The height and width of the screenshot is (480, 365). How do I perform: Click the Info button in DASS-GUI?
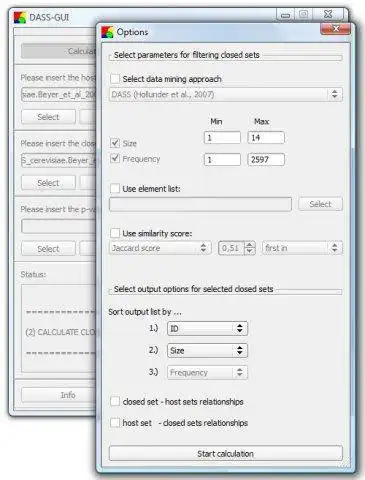58,395
